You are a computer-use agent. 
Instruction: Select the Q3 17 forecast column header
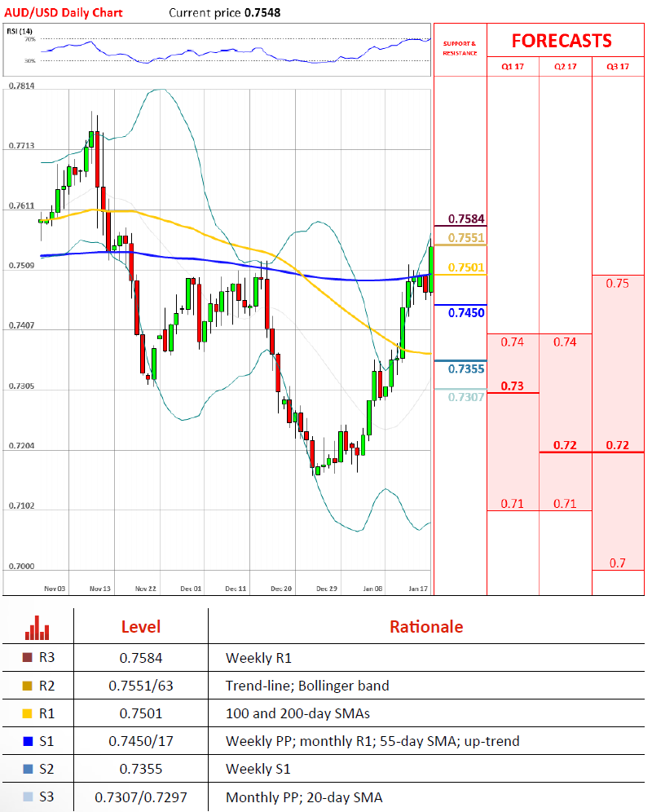click(618, 66)
